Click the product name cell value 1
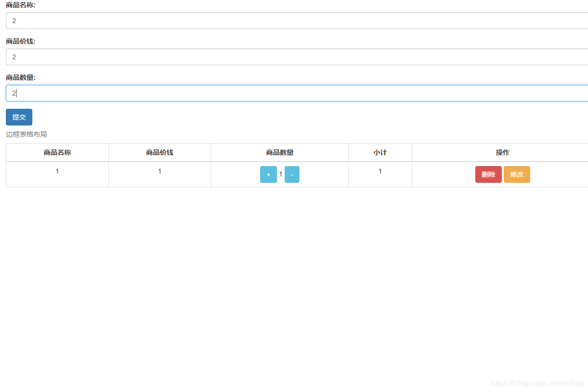 point(57,171)
